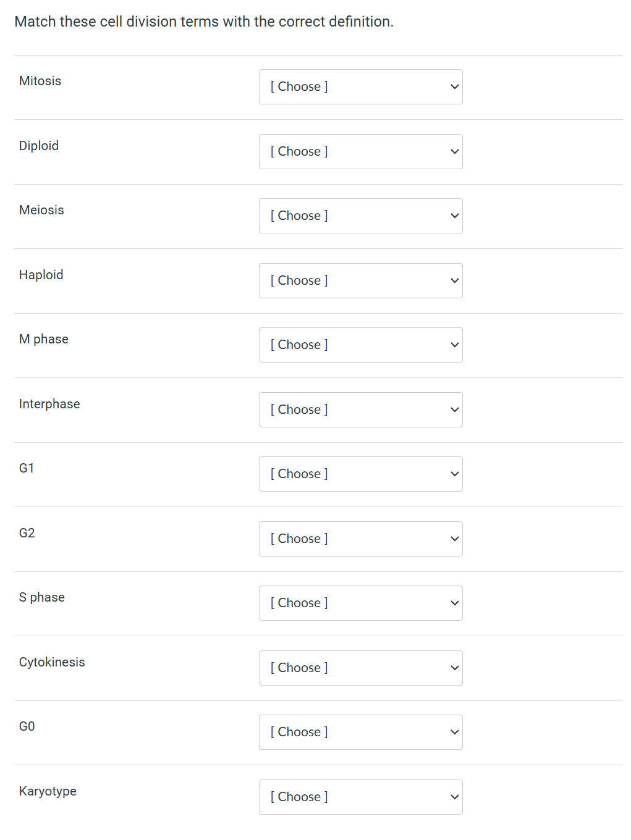
Task: Open the G2 definition dropdown
Action: (360, 539)
